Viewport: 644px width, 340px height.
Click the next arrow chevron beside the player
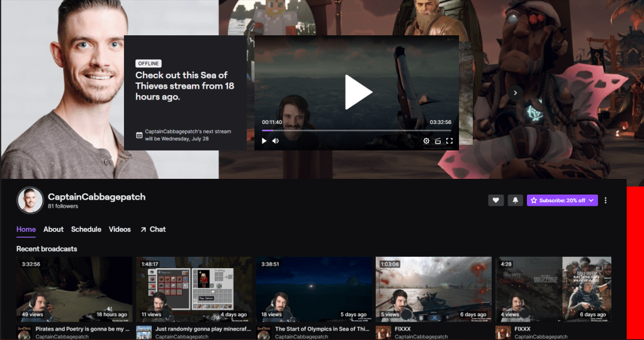pyautogui.click(x=516, y=93)
